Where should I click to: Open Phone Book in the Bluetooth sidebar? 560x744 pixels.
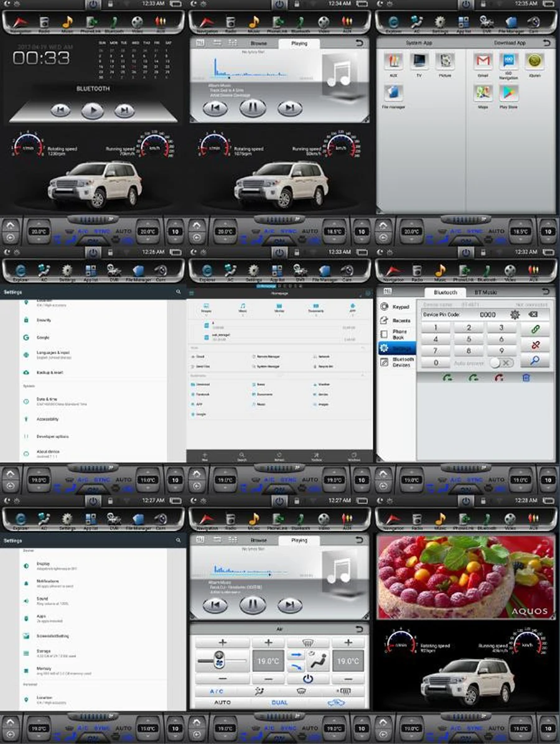tap(396, 335)
